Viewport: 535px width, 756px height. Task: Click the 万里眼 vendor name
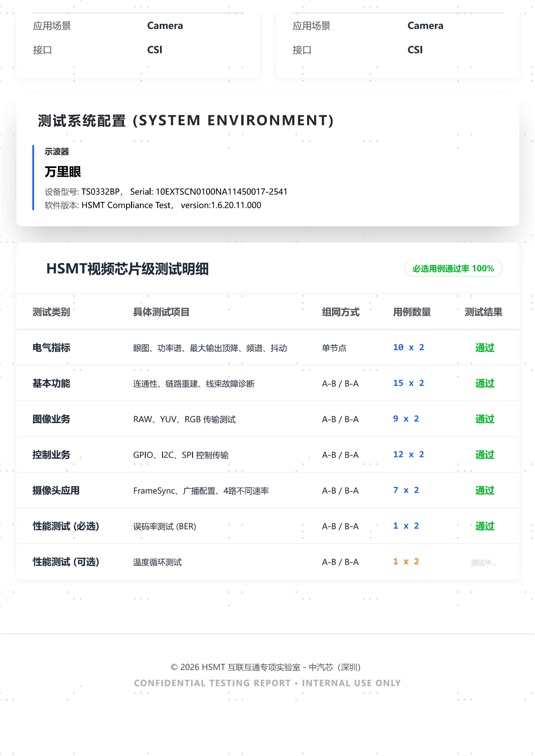tap(63, 172)
